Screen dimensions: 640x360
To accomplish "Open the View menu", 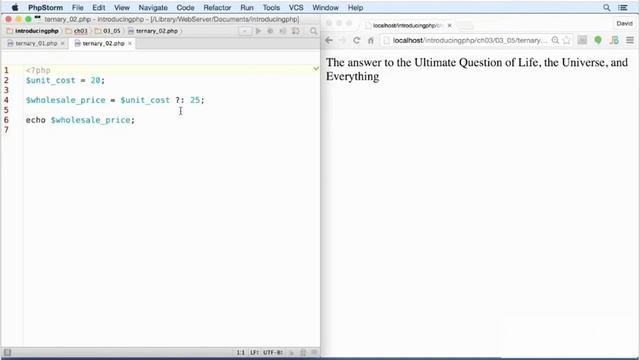I will [x=122, y=7].
